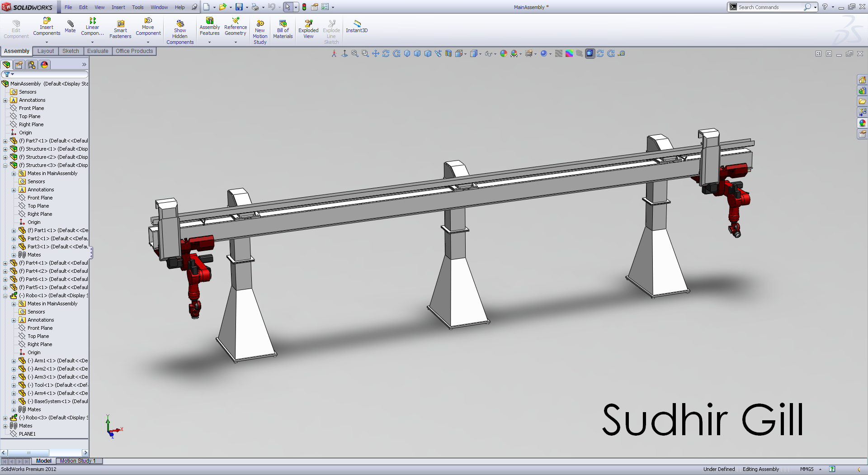Click the Pan view icon
Viewport: 868px width, 475px height.
[375, 53]
